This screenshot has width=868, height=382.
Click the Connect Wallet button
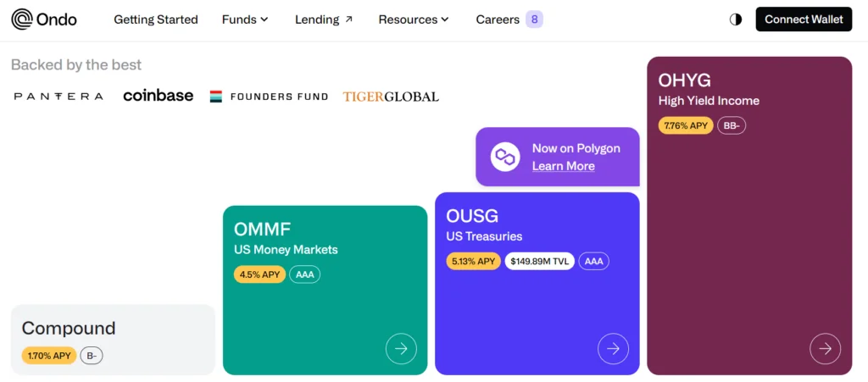click(x=804, y=19)
